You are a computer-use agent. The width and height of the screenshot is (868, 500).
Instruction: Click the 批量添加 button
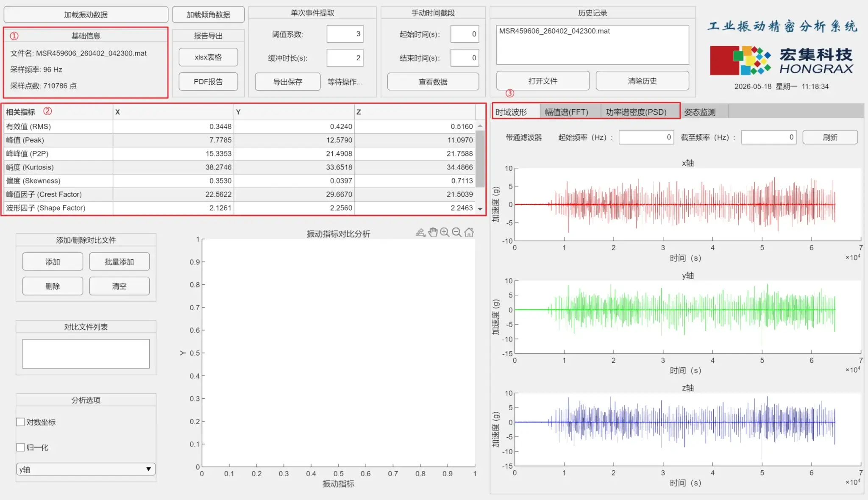tap(119, 262)
